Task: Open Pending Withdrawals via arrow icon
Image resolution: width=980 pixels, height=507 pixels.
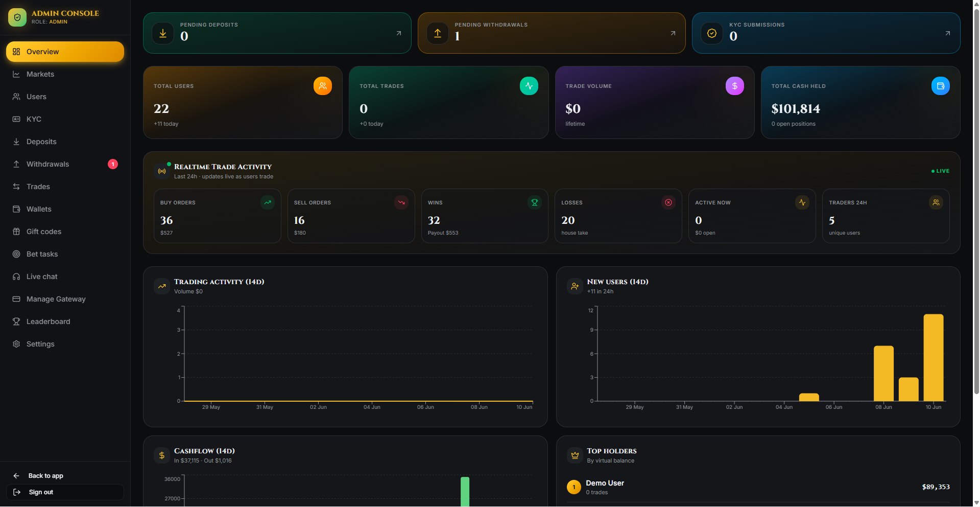Action: tap(673, 33)
